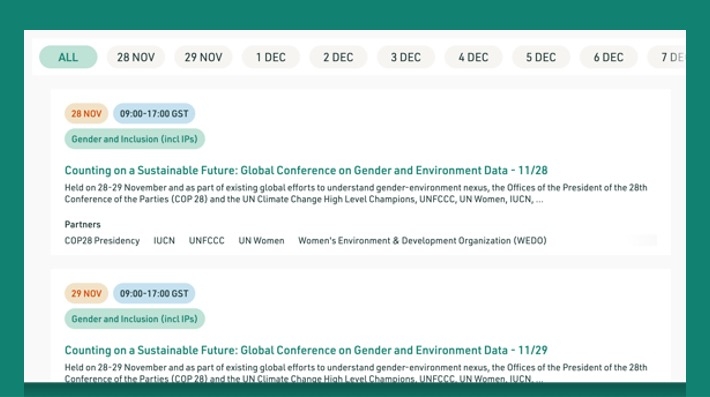
Task: Open the 4 DEC date tab
Action: [x=473, y=57]
